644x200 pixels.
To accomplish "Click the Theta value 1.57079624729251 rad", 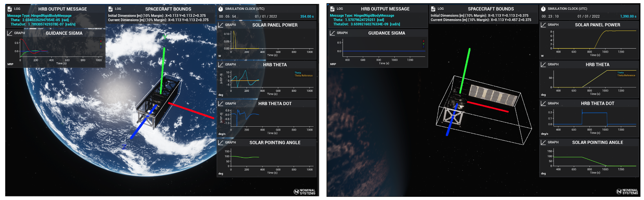I will click(x=365, y=20).
